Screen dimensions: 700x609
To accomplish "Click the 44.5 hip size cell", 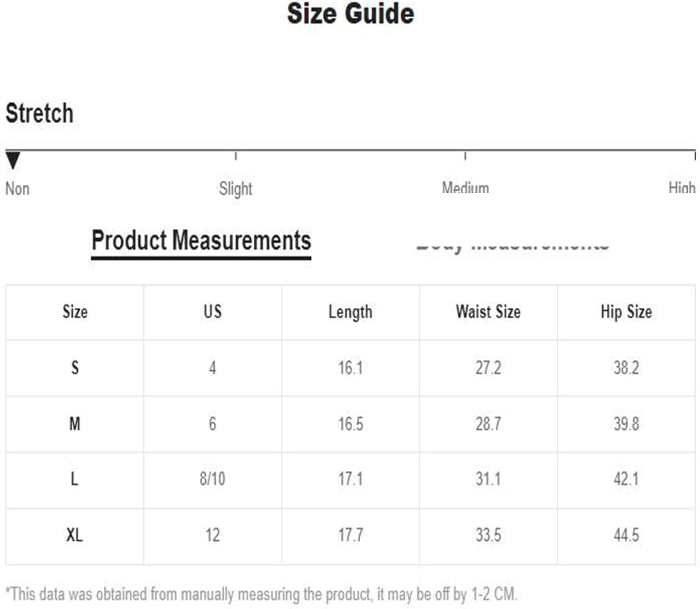I will [626, 535].
